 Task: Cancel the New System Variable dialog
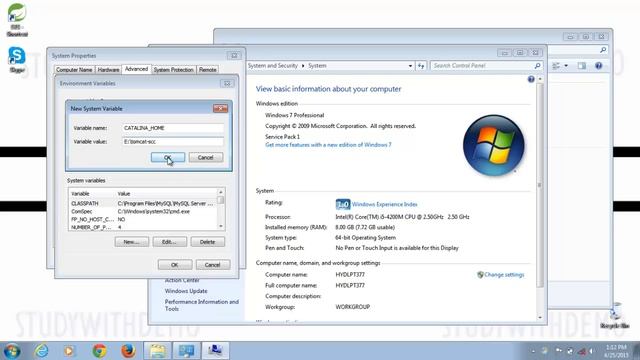(x=205, y=158)
